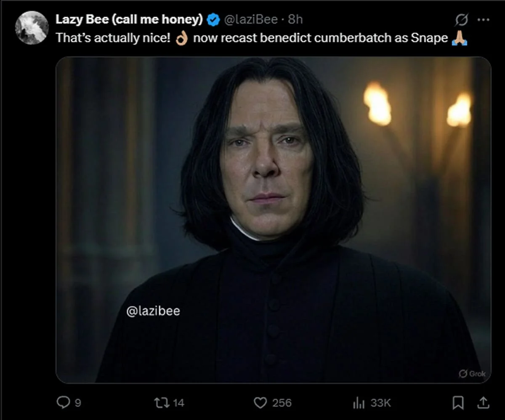Image resolution: width=505 pixels, height=420 pixels.
Task: Click the blue verified badge
Action: point(213,19)
